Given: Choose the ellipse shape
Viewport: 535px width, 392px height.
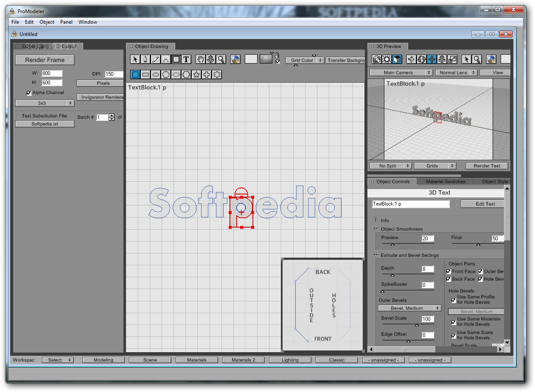Looking at the screenshot, I should [x=176, y=75].
